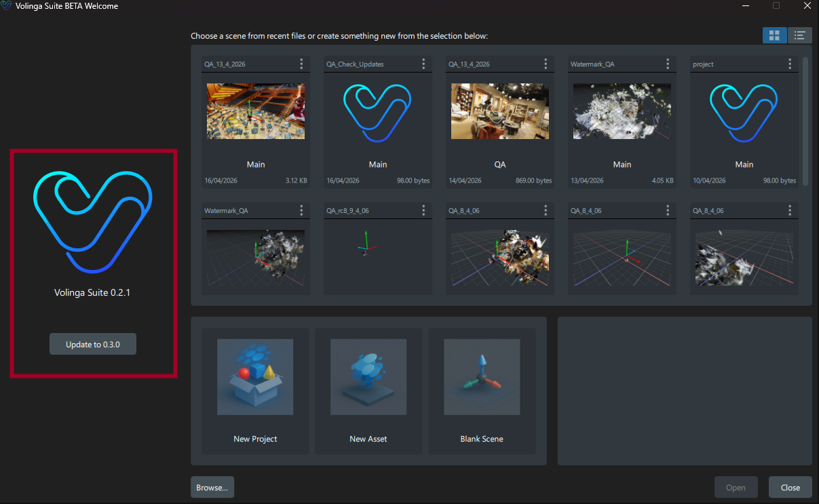The height and width of the screenshot is (504, 819).
Task: Select the 'project' recent scene thumbnail
Action: tap(744, 111)
